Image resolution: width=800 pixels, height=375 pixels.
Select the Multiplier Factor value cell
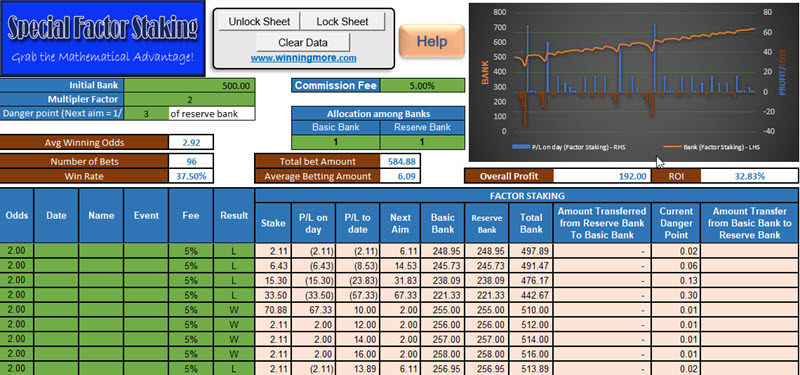pyautogui.click(x=189, y=99)
